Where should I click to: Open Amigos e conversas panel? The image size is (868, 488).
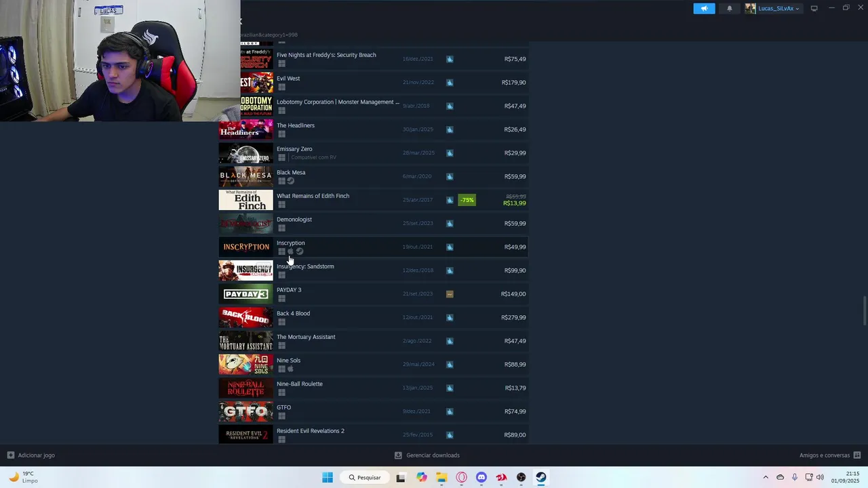coord(830,455)
